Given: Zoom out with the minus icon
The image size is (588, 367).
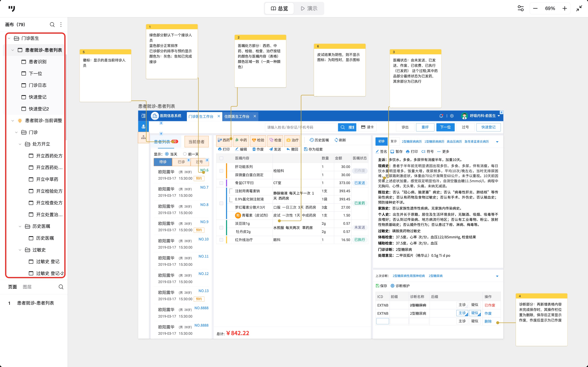Looking at the screenshot, I should pyautogui.click(x=535, y=9).
